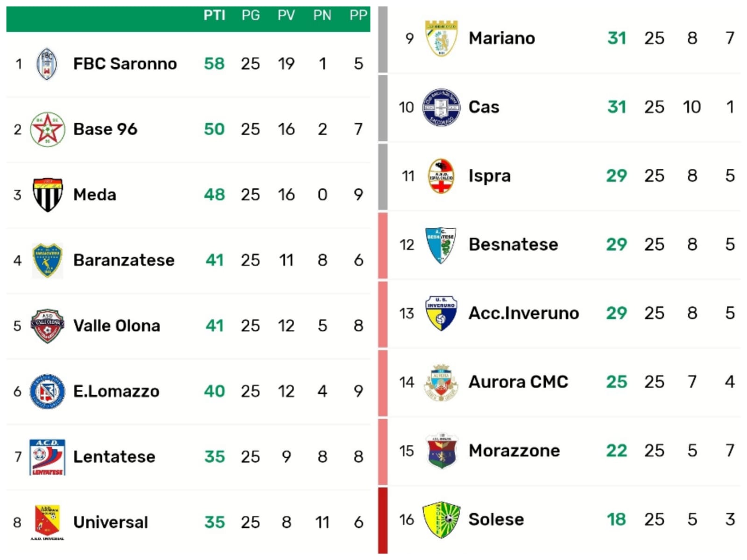Click the Valle Olona team crest
The image size is (747, 560).
[47, 326]
